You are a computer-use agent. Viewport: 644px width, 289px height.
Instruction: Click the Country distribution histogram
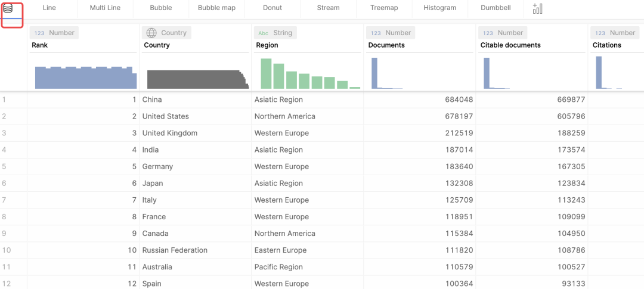point(198,79)
